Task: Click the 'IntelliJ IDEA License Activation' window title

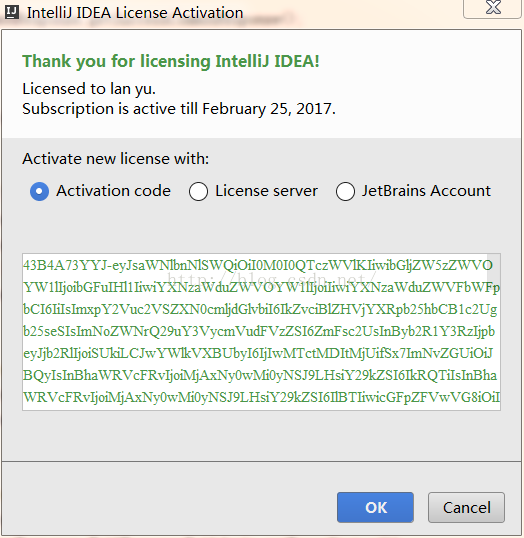Action: pos(135,13)
